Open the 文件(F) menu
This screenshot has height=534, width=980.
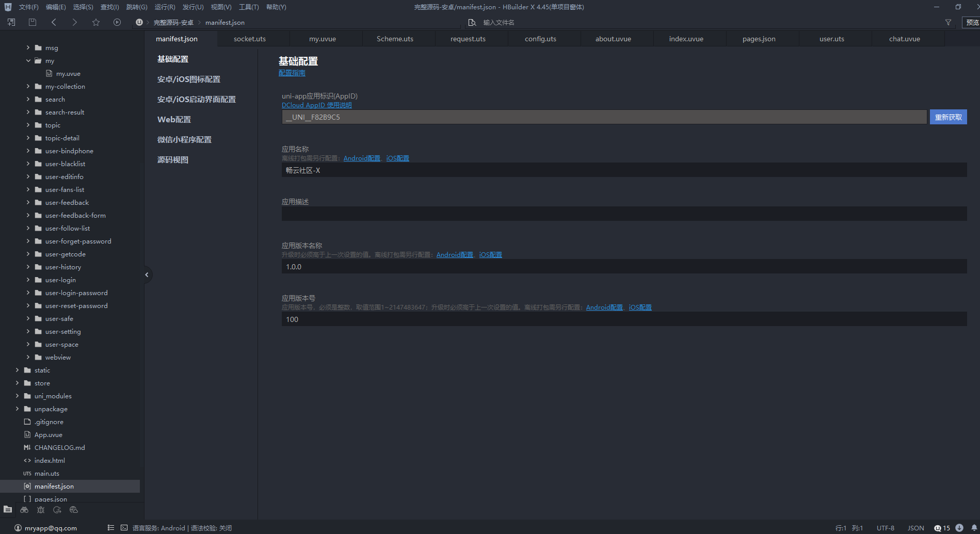[28, 7]
